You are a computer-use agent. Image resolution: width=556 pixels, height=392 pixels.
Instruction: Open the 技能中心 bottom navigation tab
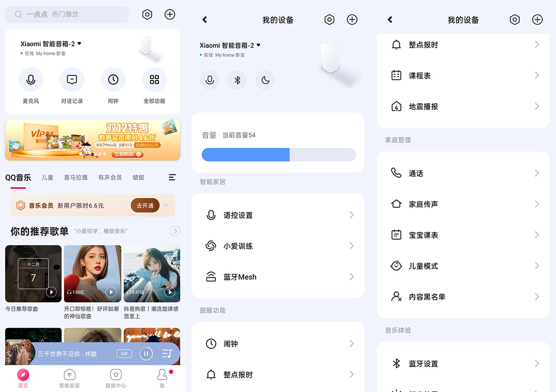click(116, 378)
